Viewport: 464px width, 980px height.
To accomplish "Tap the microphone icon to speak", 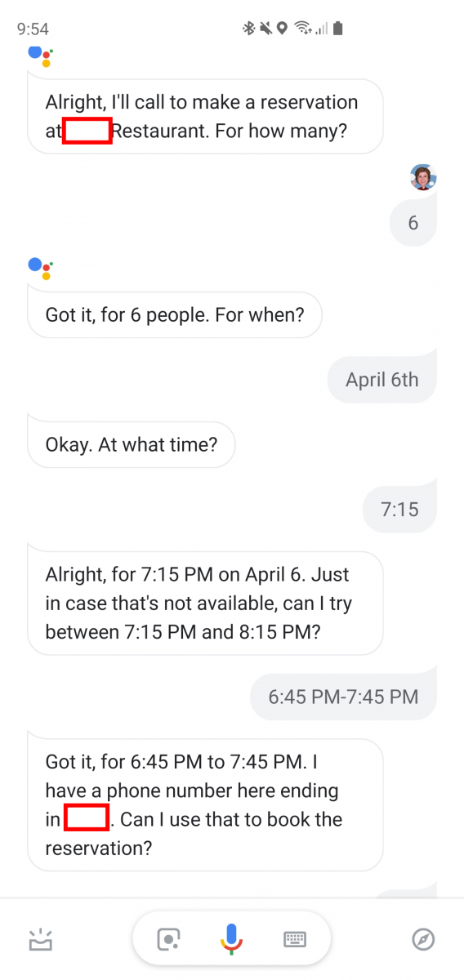I will click(232, 939).
